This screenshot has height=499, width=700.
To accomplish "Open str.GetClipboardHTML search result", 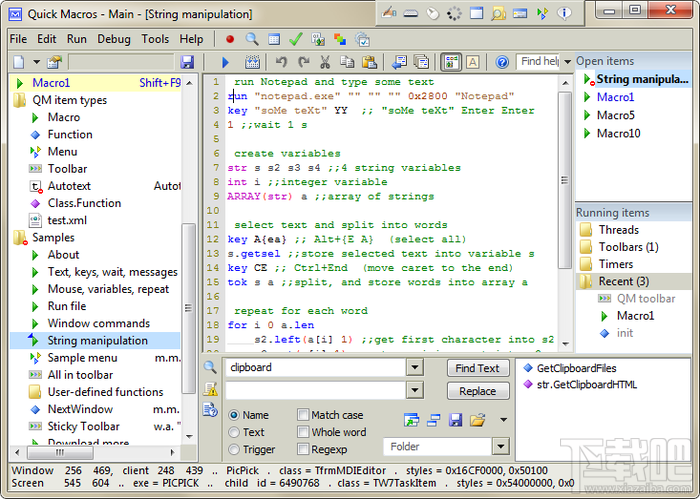I will coord(587,385).
